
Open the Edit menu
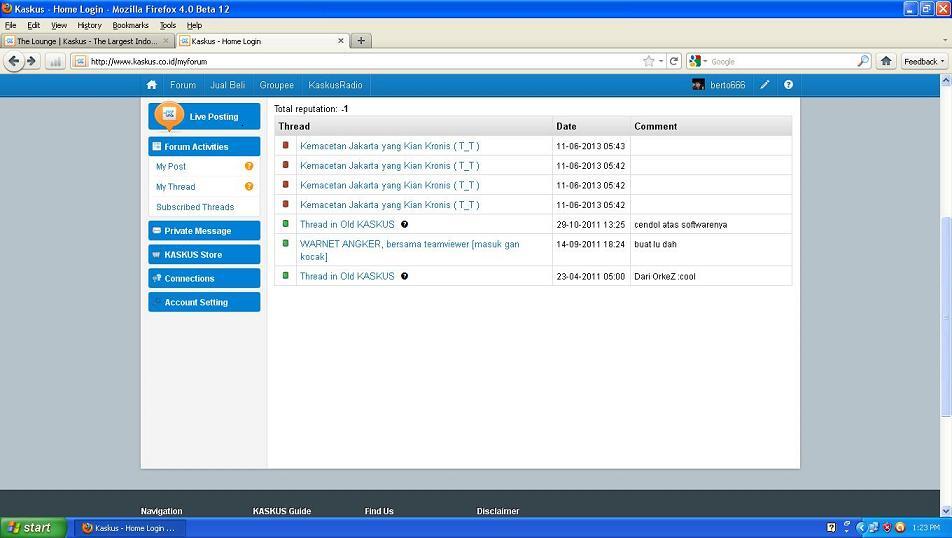(x=33, y=26)
